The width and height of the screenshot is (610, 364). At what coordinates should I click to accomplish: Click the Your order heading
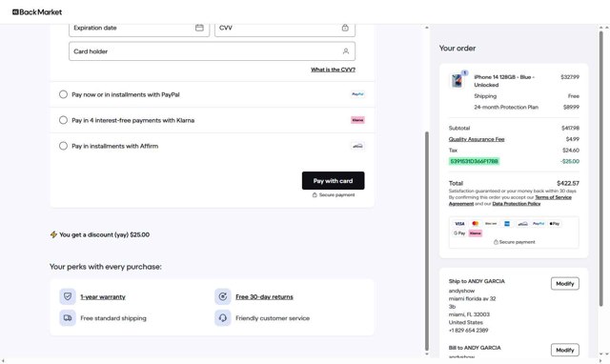tap(457, 49)
